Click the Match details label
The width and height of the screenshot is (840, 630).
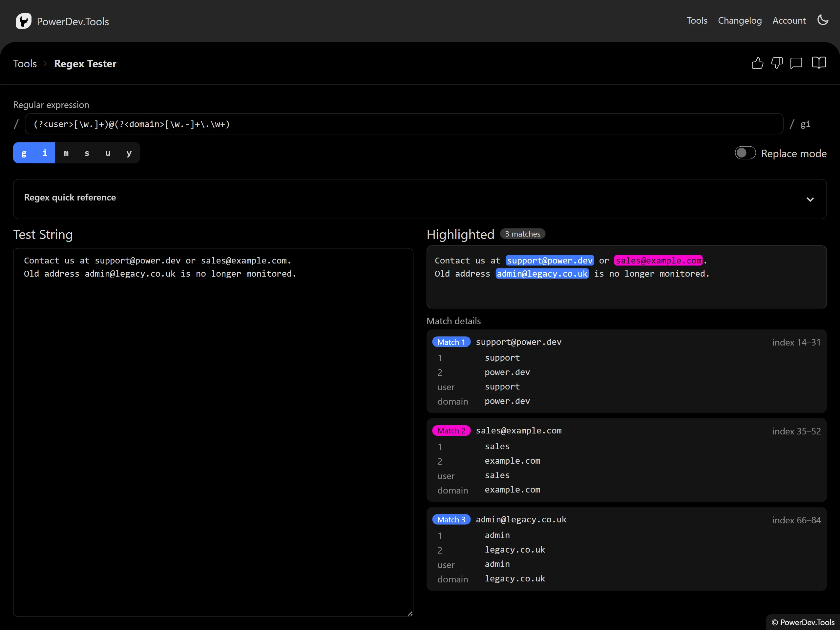(453, 321)
